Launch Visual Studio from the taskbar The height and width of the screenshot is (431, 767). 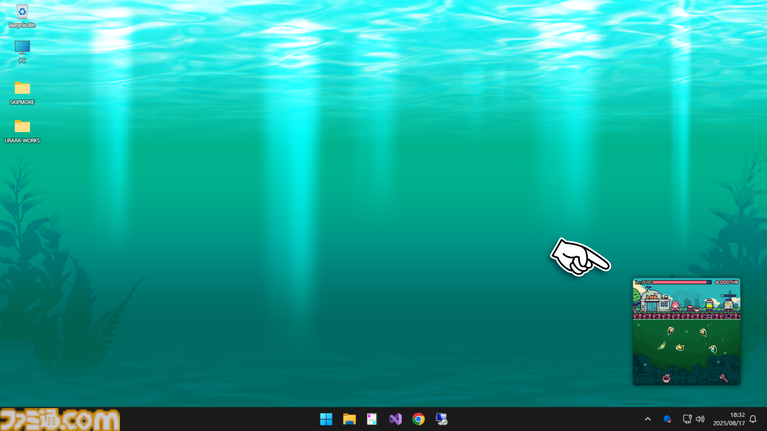[395, 419]
